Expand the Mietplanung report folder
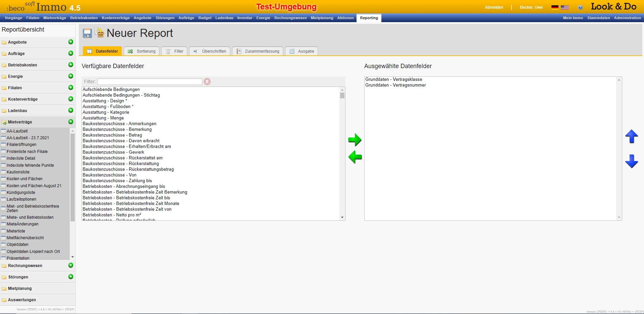This screenshot has width=644, height=314. coord(20,289)
